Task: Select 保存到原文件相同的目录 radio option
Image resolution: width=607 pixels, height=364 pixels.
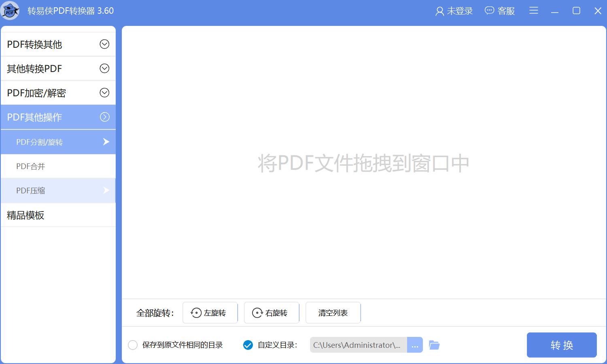Action: click(x=132, y=345)
